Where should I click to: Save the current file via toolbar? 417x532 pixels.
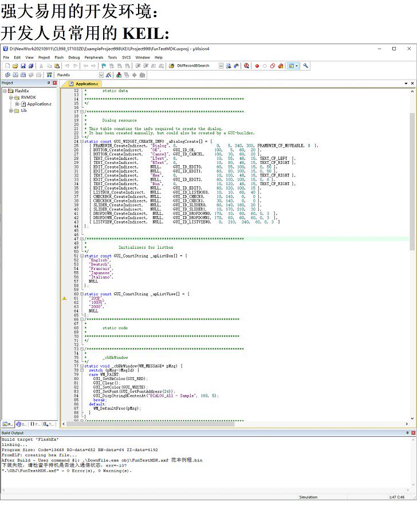[23, 66]
